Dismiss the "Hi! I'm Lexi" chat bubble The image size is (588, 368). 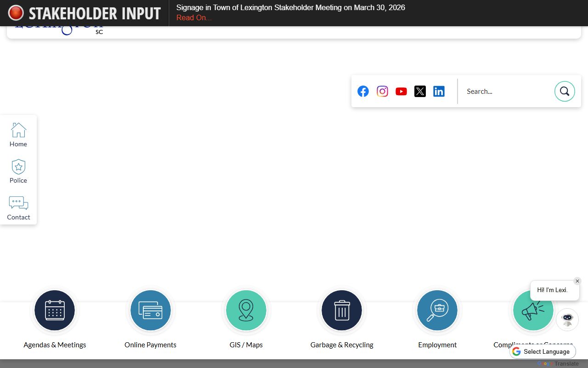[x=577, y=281]
